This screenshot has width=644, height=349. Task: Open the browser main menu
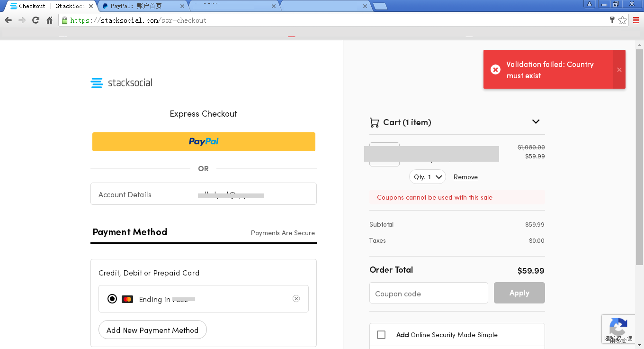click(636, 20)
